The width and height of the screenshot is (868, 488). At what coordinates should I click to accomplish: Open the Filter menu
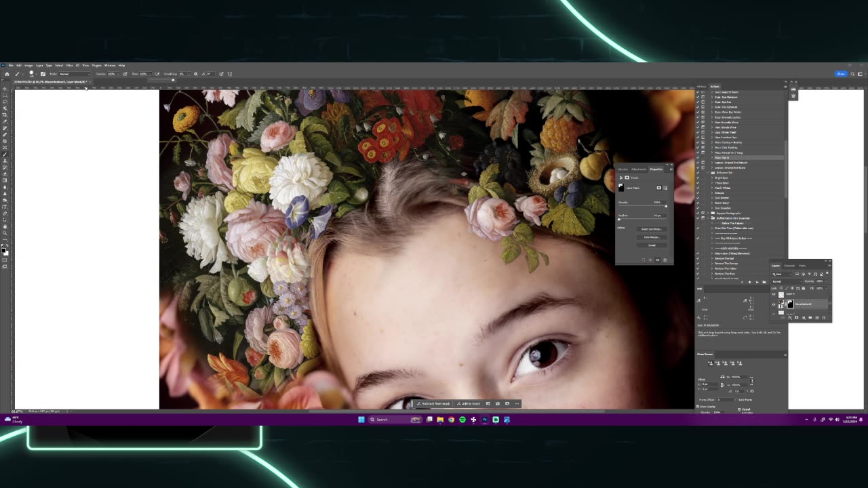tap(69, 65)
